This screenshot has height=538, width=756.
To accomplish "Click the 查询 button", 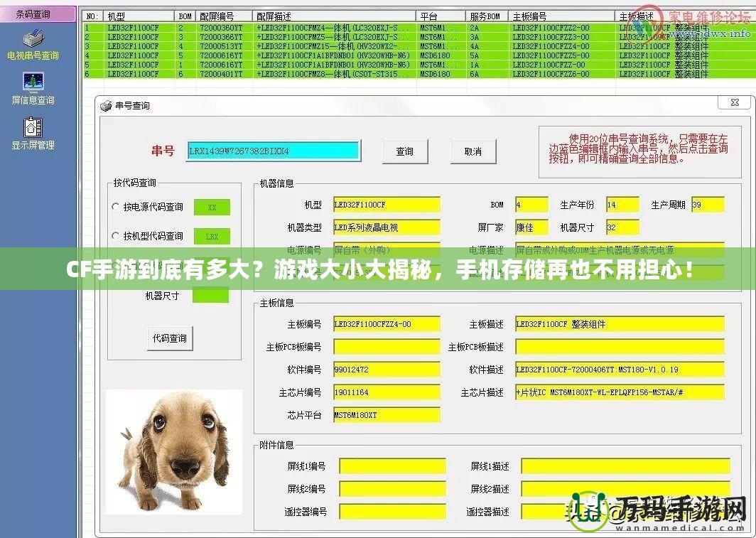I will 405,151.
